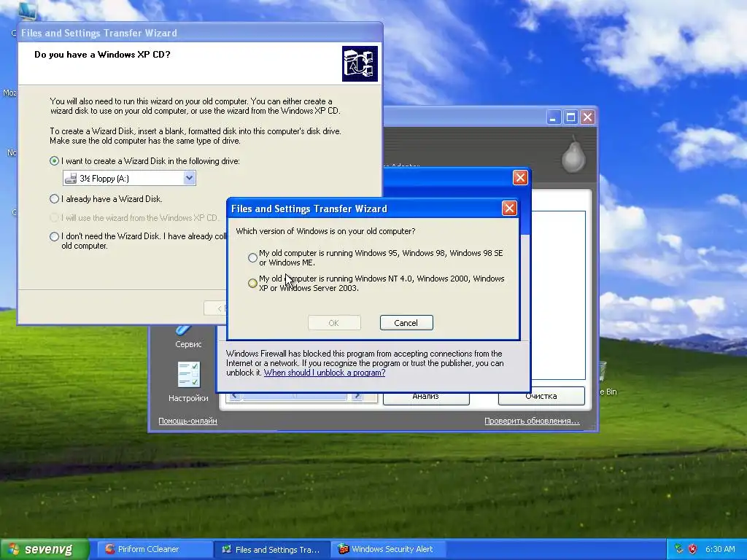The width and height of the screenshot is (747, 560).
Task: Open the Помощь-онлайн link in CCleaner
Action: 187,421
